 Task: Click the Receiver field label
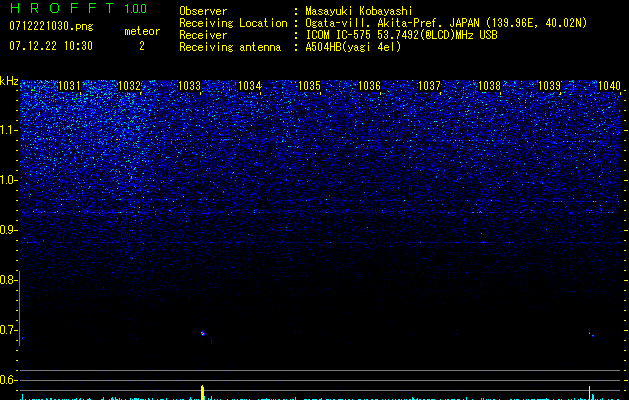click(203, 35)
